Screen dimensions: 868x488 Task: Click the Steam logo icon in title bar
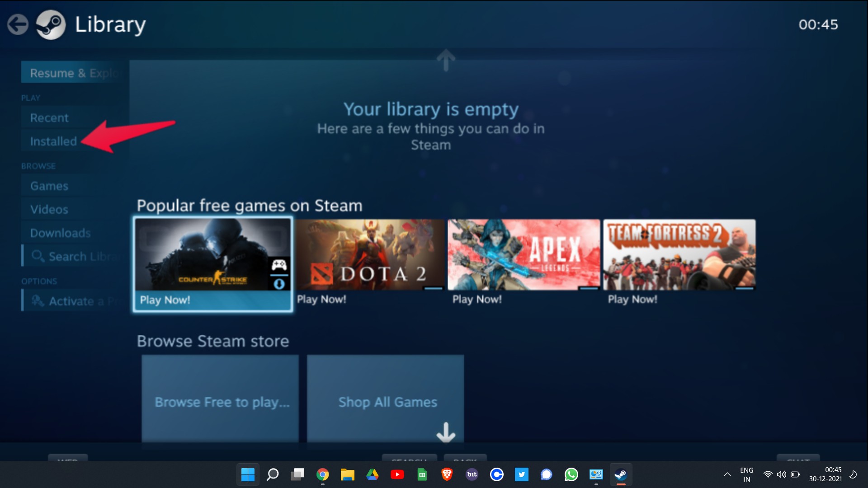coord(51,24)
